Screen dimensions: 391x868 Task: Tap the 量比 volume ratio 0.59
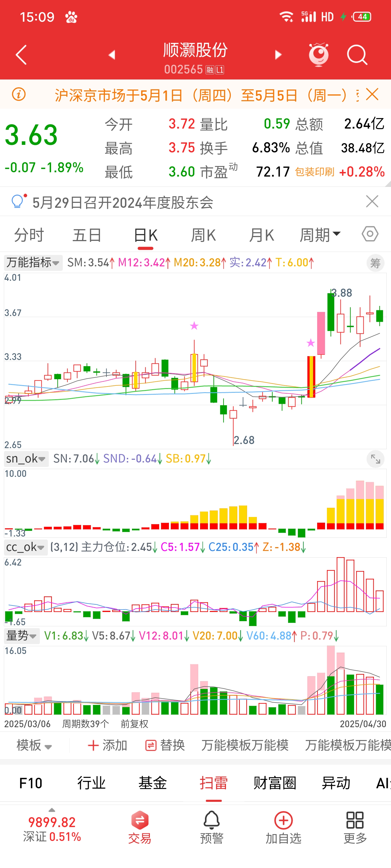(x=277, y=124)
